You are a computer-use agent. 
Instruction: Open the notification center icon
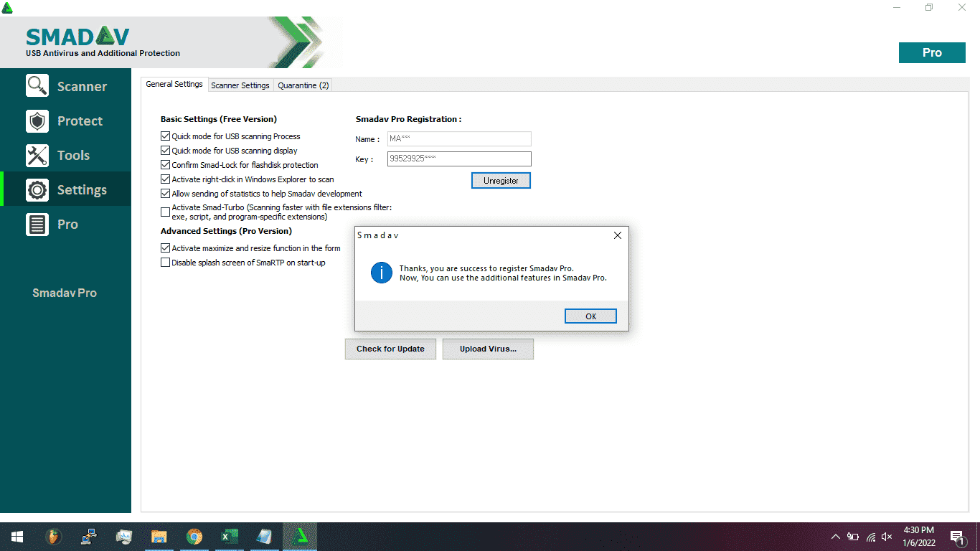pos(957,537)
